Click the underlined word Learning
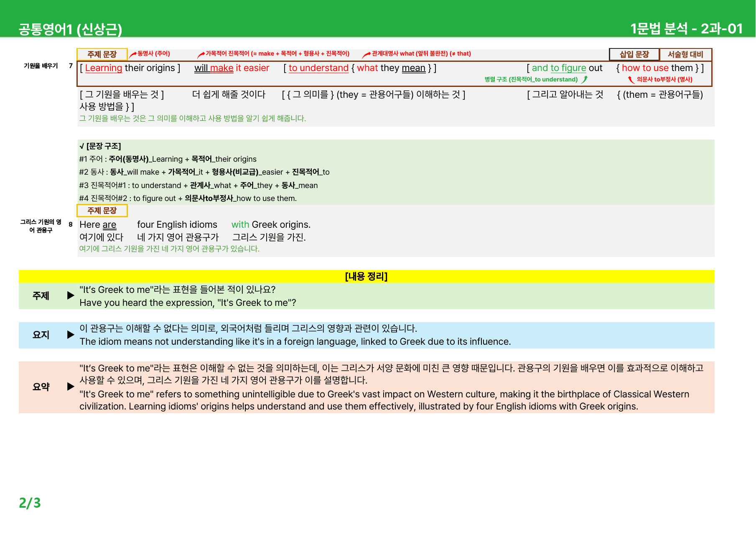Screen dimensions: 756x534 click(104, 68)
